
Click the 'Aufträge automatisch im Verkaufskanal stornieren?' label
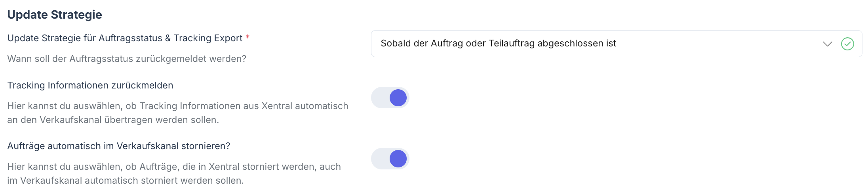pos(119,146)
